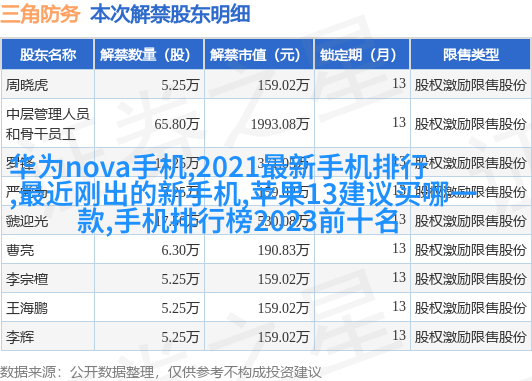Click the 三角防务 orange title text
This screenshot has height=381, width=532.
click(40, 14)
